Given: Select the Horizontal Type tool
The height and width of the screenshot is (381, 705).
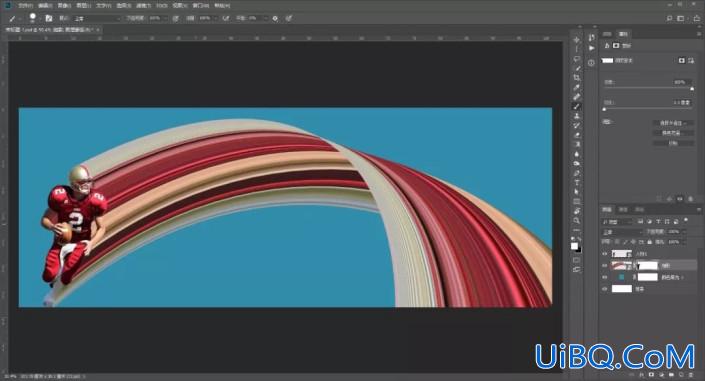Looking at the screenshot, I should (577, 182).
